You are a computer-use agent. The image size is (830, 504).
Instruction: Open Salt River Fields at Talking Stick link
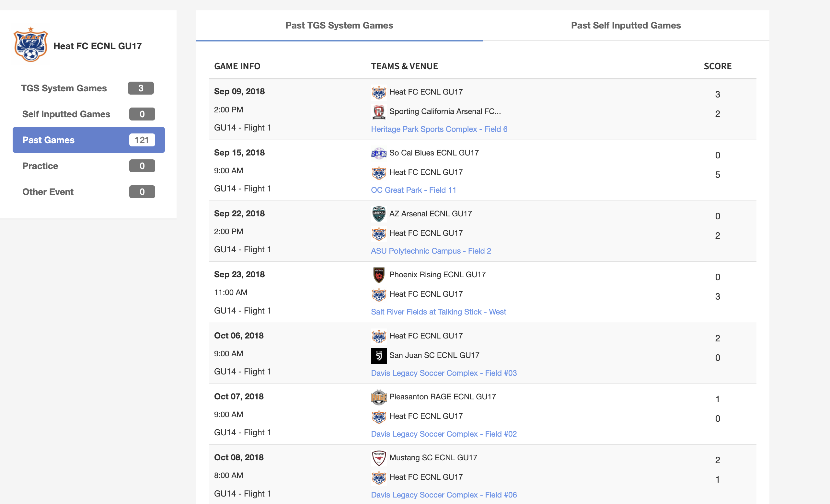pos(438,312)
